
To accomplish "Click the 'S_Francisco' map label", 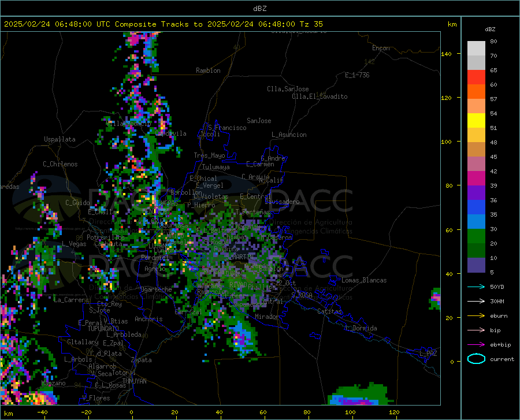I will pos(227,128).
